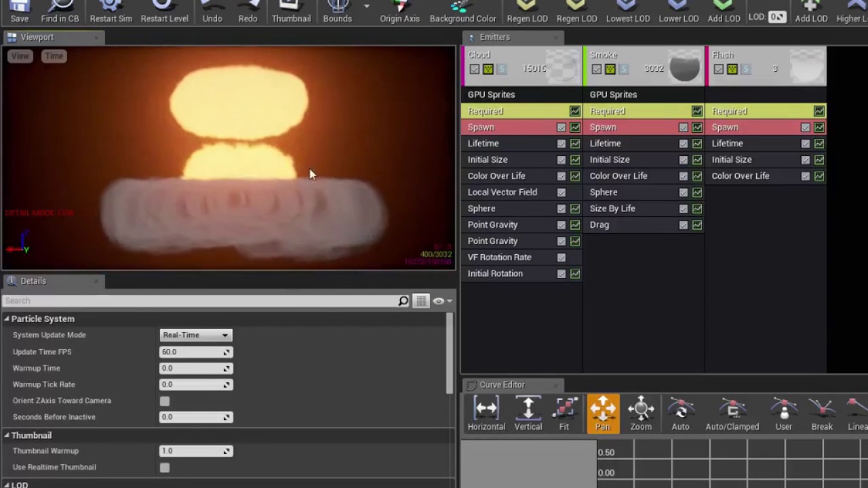Toggle Local Vector Field module checkbox
868x488 pixels.
pos(561,192)
